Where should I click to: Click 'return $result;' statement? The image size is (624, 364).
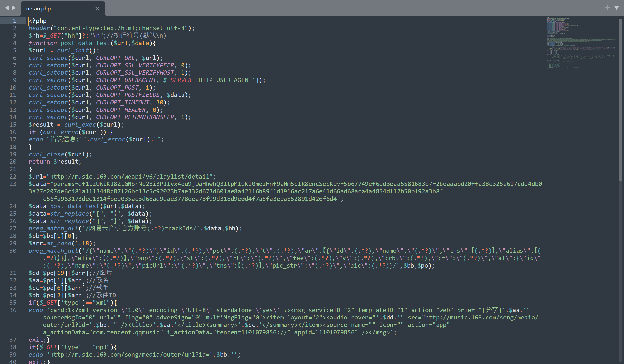pos(55,162)
